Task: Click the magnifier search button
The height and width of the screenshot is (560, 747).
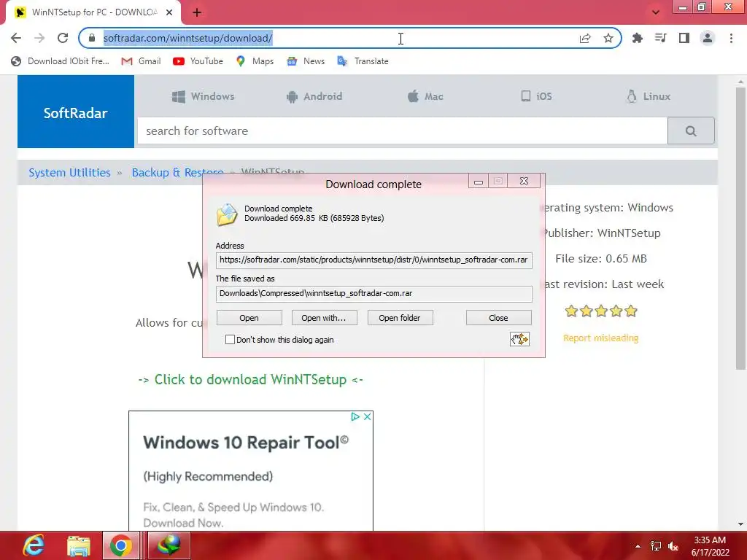Action: [691, 131]
